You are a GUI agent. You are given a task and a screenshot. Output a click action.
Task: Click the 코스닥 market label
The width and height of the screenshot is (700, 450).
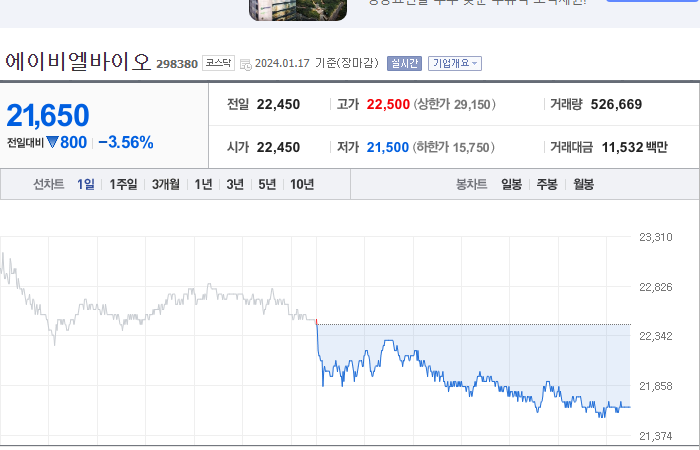point(218,63)
